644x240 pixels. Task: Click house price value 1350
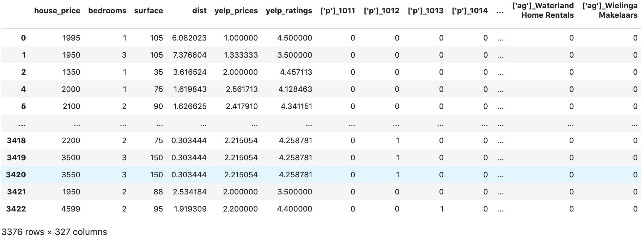pos(71,72)
